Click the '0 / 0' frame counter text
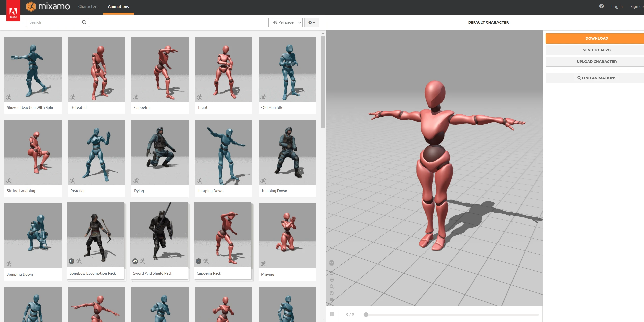This screenshot has height=322, width=644. [x=350, y=314]
